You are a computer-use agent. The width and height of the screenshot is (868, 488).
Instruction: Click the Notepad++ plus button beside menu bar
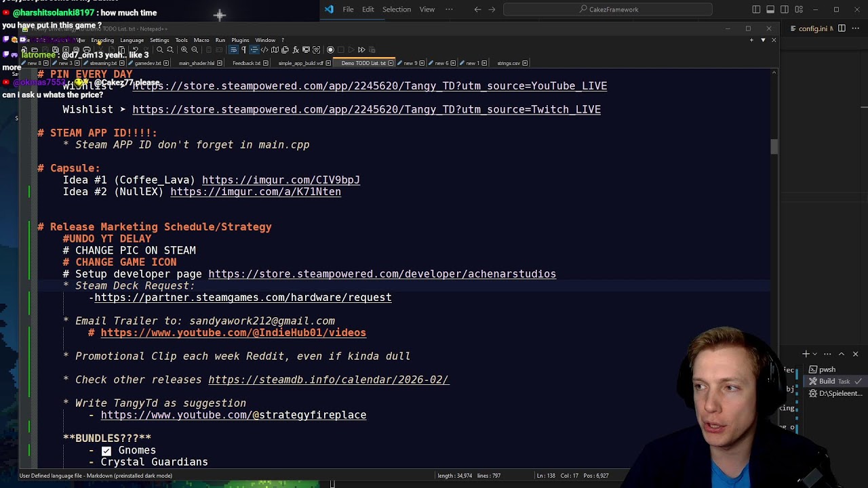[751, 40]
